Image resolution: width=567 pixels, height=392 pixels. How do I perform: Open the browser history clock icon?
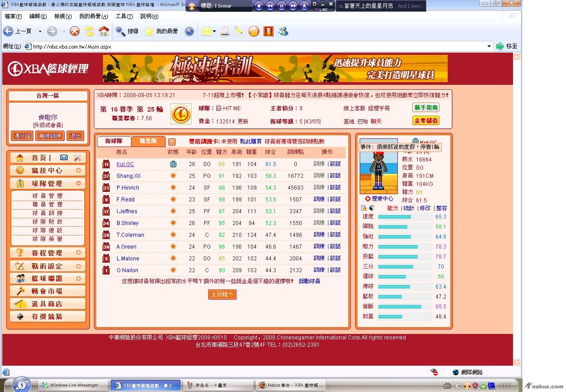189,31
